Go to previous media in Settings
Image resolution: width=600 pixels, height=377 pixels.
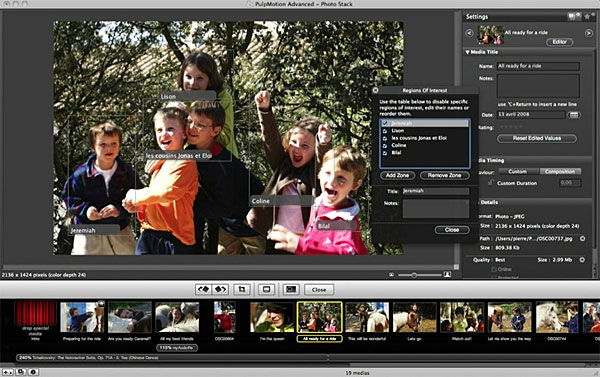[x=470, y=33]
